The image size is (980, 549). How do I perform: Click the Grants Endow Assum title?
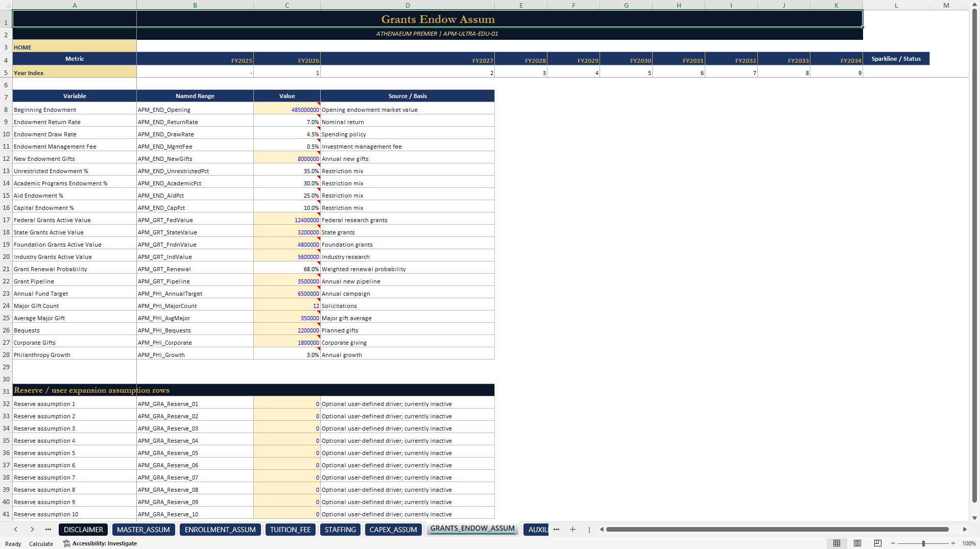438,19
